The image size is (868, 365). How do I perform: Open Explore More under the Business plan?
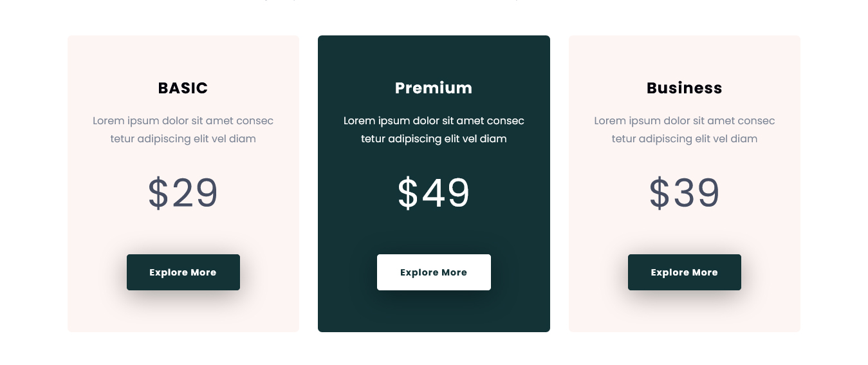tap(684, 272)
